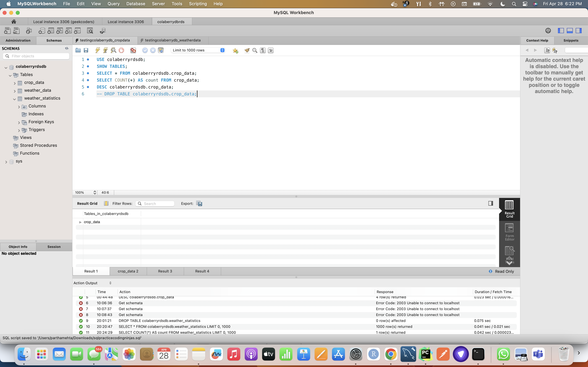588x367 pixels.
Task: Toggle invisible characters pilcrow button
Action: pyautogui.click(x=263, y=50)
